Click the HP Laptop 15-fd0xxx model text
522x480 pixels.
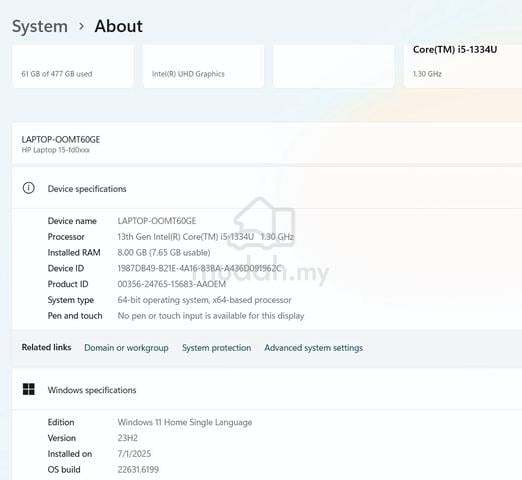click(x=56, y=150)
